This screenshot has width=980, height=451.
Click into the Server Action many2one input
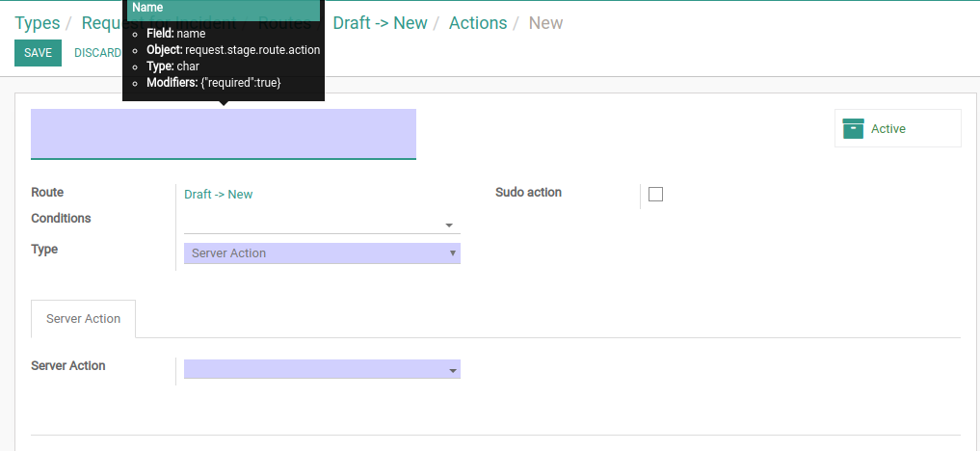314,368
